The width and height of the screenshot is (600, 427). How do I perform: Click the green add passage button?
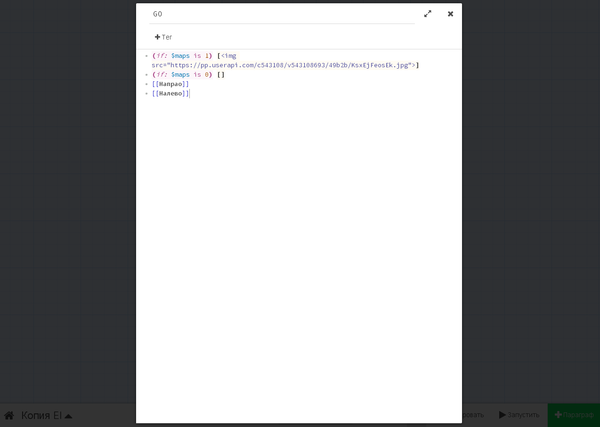point(573,415)
